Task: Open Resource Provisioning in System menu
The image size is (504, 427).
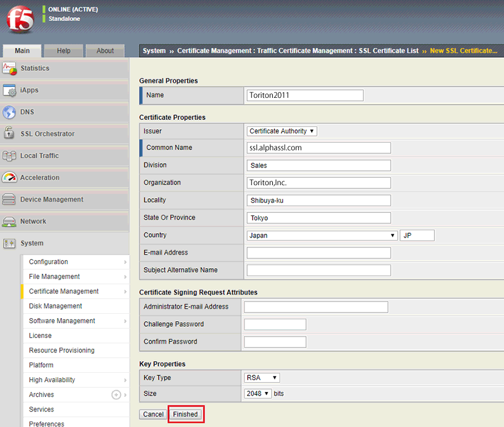Action: tap(61, 351)
